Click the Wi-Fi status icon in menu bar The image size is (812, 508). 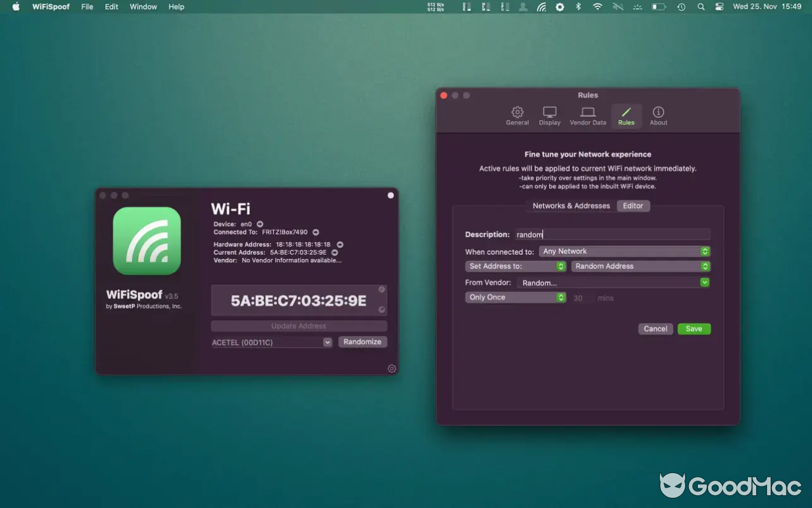[597, 7]
